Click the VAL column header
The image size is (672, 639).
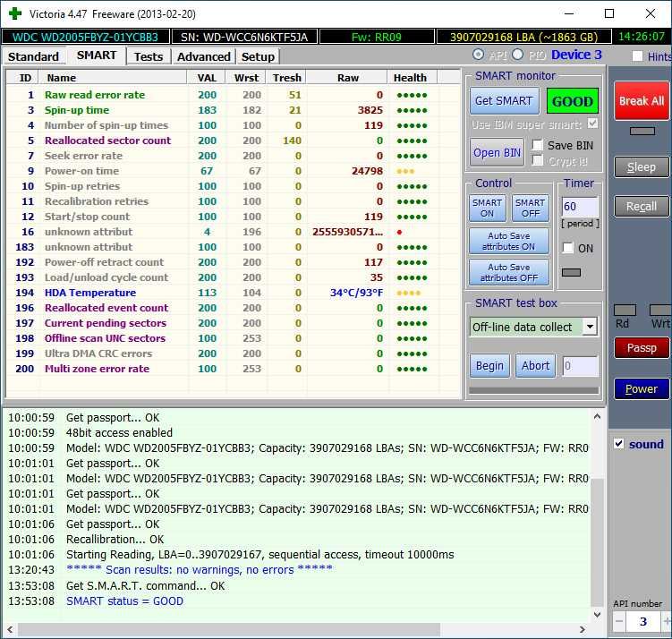207,78
